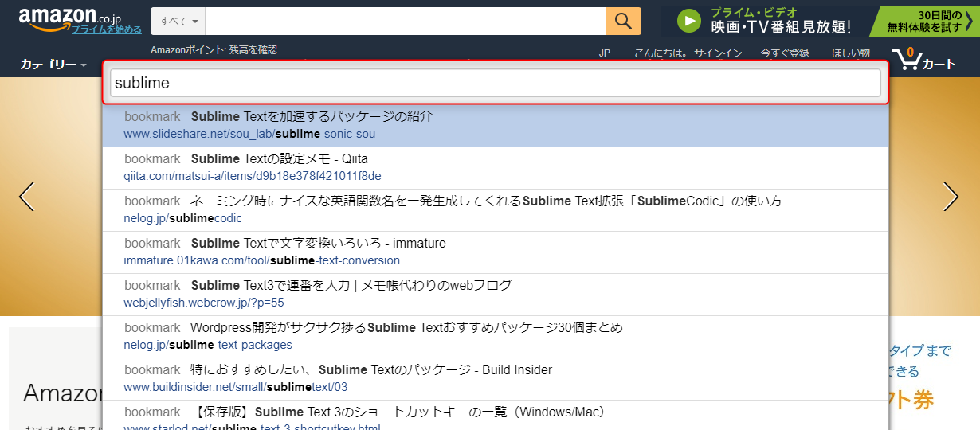This screenshot has width=980, height=430.
Task: Open the すべて search category dropdown
Action: click(x=179, y=21)
